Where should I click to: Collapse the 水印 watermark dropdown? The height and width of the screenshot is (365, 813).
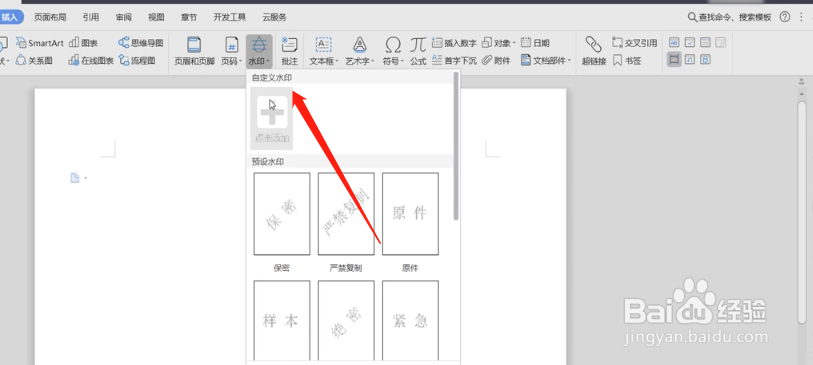[259, 51]
